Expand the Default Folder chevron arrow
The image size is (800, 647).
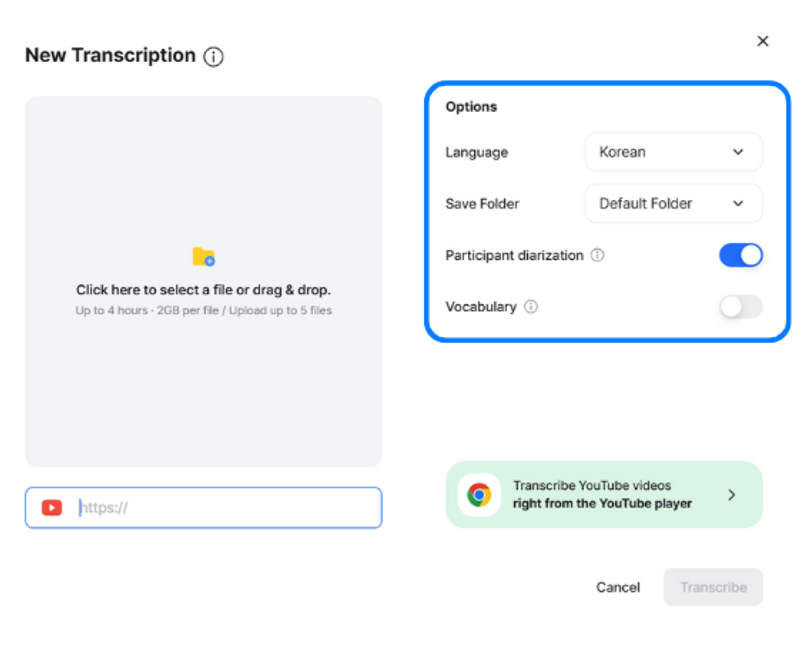pyautogui.click(x=738, y=204)
